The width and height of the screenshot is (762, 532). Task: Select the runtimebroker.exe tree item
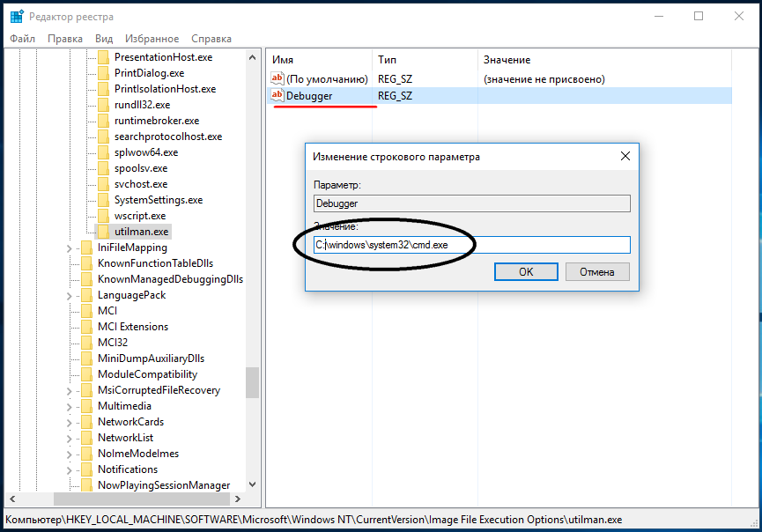pyautogui.click(x=157, y=121)
